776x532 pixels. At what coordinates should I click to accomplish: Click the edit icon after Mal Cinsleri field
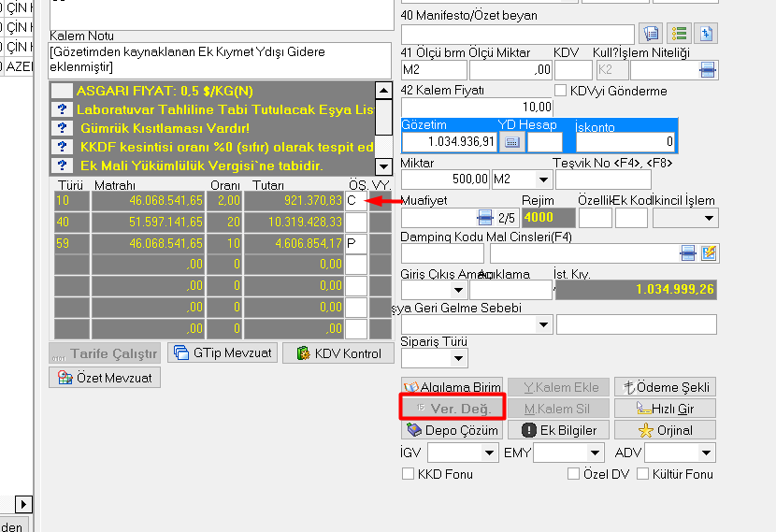[710, 252]
